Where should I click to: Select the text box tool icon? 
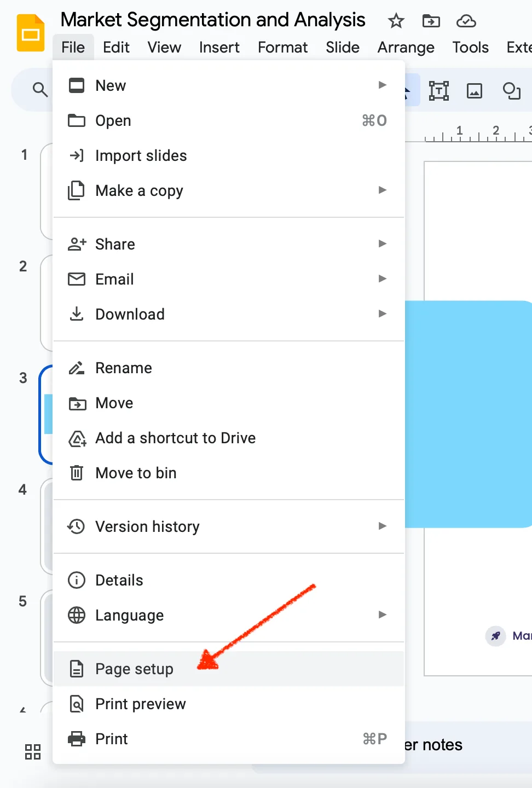tap(439, 90)
